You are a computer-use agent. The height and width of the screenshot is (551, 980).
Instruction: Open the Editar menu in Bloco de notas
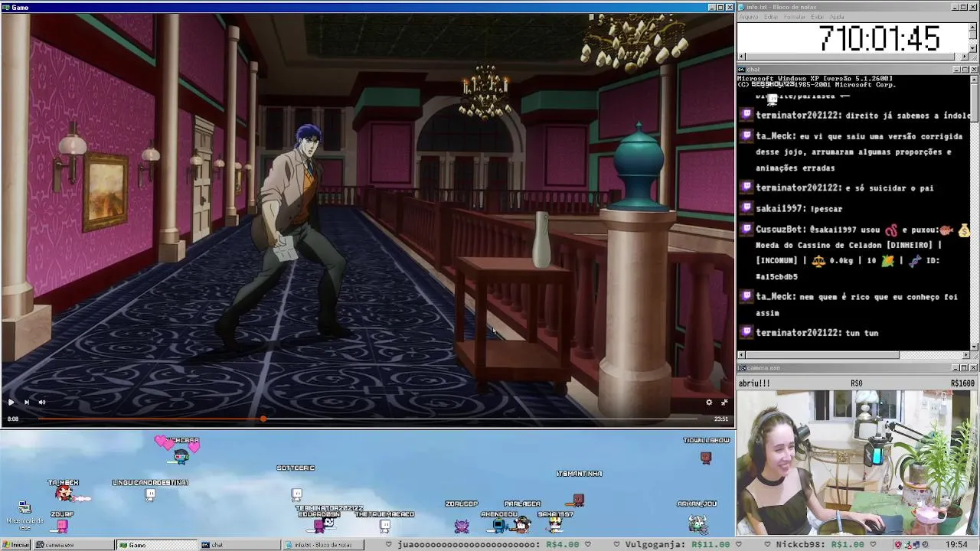[x=770, y=17]
